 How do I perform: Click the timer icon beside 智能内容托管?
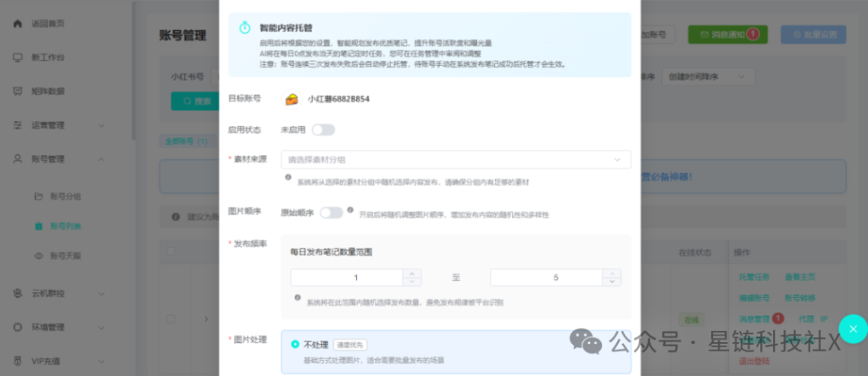[x=245, y=27]
